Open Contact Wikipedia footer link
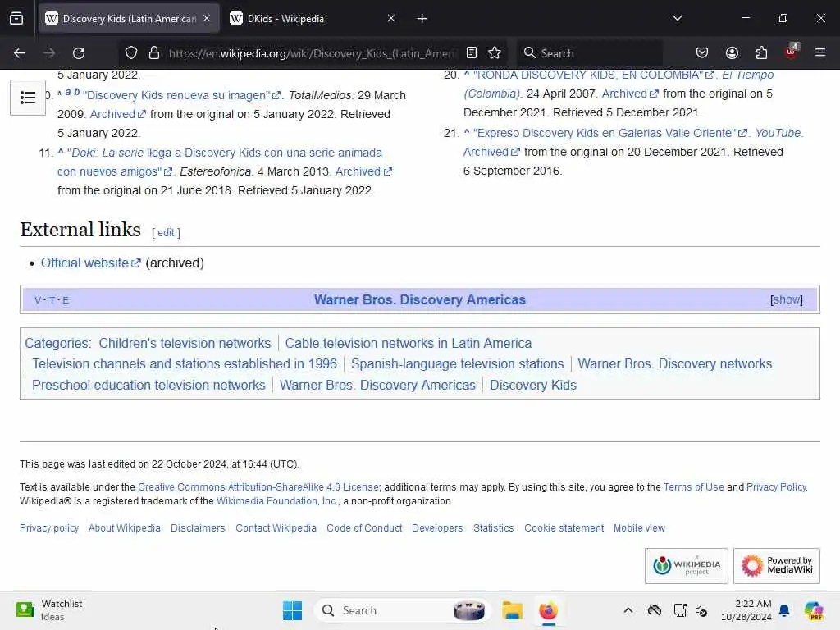This screenshot has height=630, width=840. coord(276,527)
